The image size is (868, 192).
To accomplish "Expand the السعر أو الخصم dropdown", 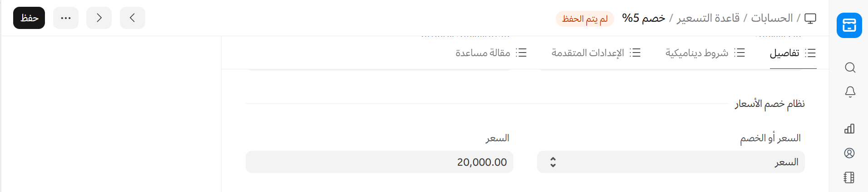I will 671,162.
